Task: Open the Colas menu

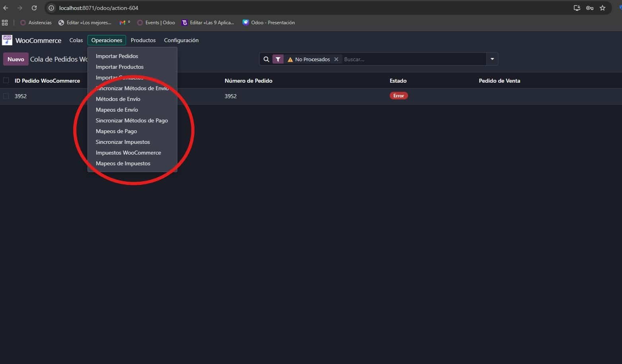Action: [x=76, y=40]
